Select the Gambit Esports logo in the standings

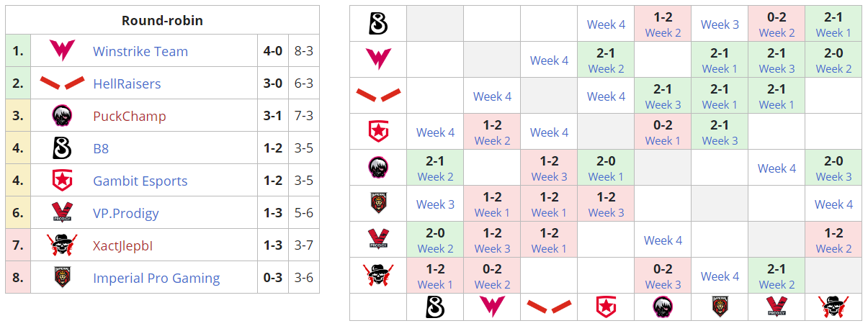[x=62, y=181]
